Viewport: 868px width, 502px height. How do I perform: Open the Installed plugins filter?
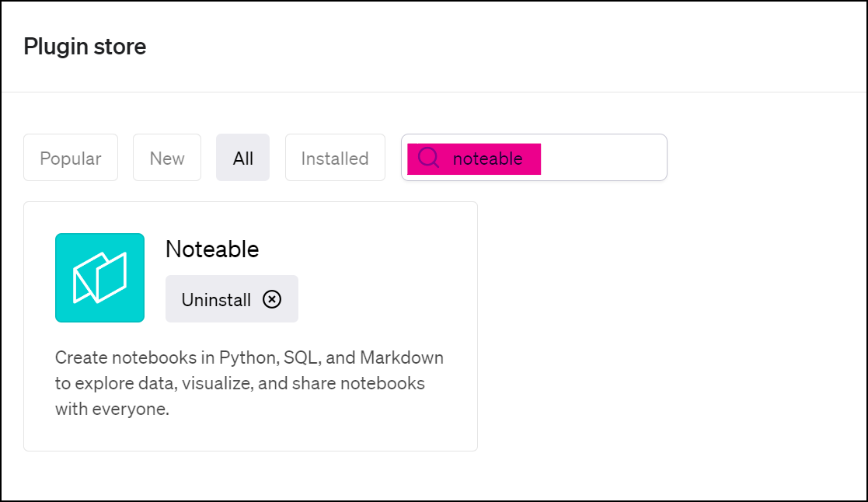pyautogui.click(x=335, y=158)
